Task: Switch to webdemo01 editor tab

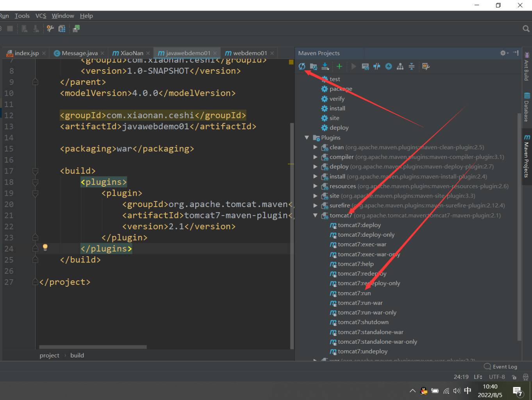Action: click(x=250, y=53)
